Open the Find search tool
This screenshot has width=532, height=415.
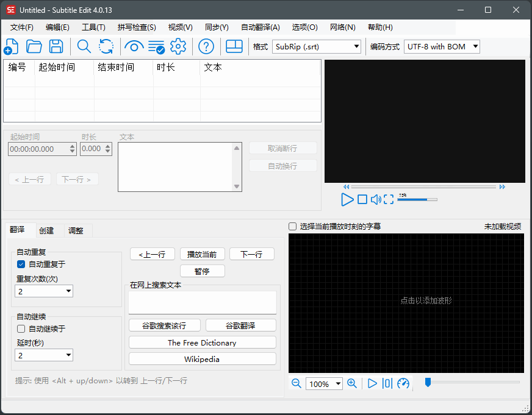click(84, 46)
